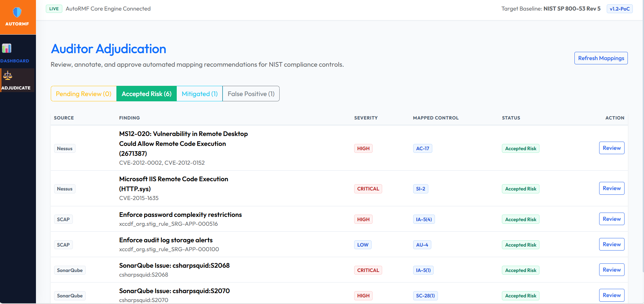
Task: Click Accepted Risk status on AU-4 row
Action: tap(521, 245)
